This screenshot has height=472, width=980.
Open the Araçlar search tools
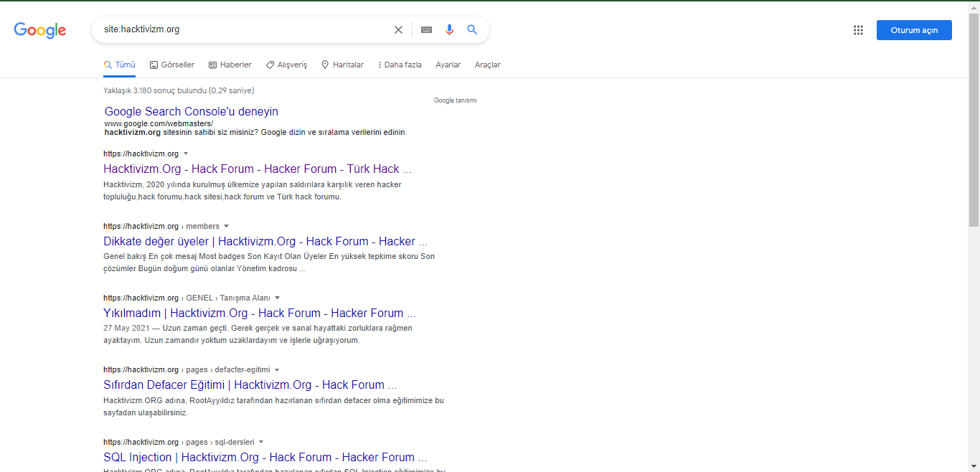[487, 65]
